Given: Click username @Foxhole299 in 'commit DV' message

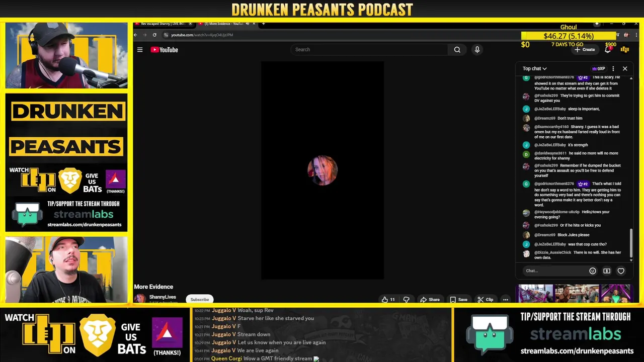Looking at the screenshot, I should tap(546, 96).
